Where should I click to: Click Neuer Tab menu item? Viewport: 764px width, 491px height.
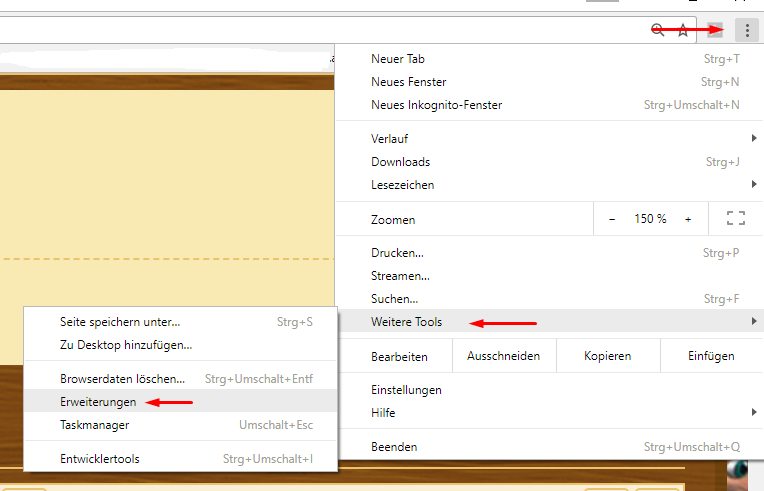[398, 59]
